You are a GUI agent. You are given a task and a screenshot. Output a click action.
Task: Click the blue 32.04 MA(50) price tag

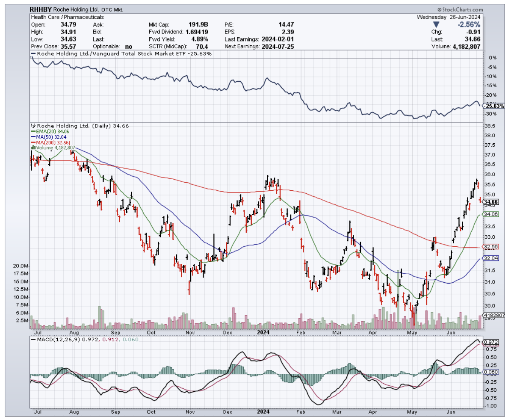point(491,258)
